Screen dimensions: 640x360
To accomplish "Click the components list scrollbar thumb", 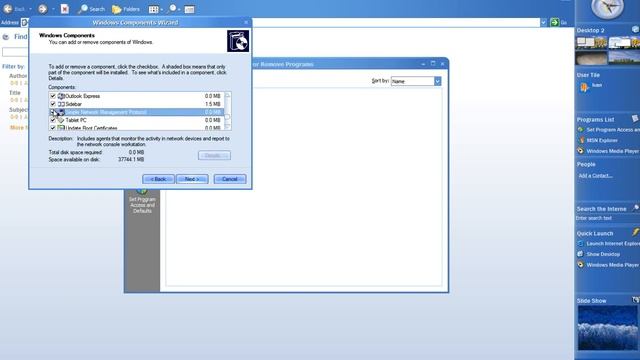I will coord(228,117).
